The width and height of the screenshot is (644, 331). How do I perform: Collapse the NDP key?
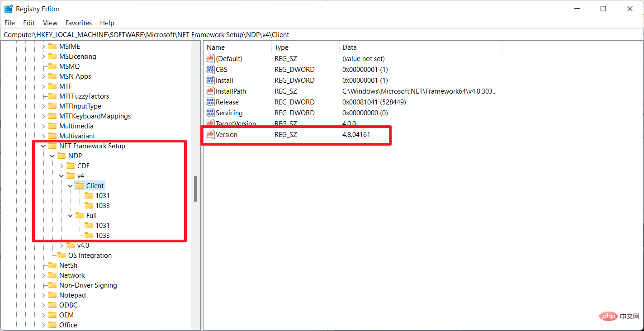coord(52,156)
